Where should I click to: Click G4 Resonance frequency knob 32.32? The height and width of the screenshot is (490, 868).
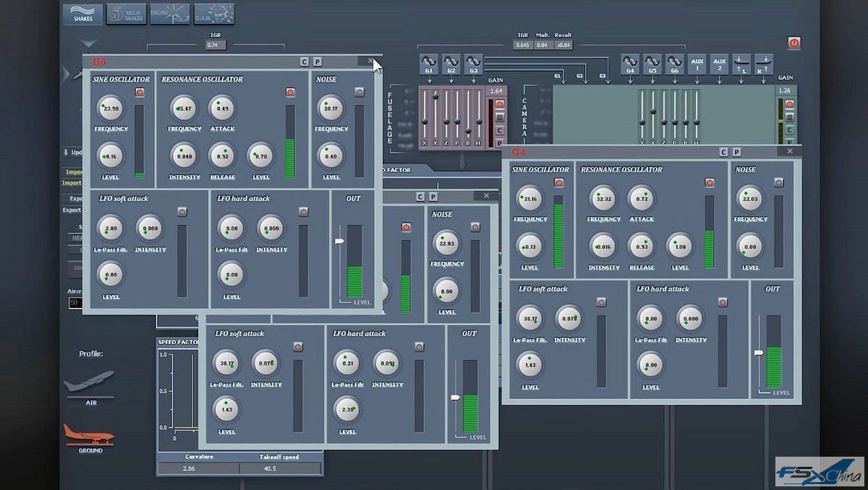(603, 199)
